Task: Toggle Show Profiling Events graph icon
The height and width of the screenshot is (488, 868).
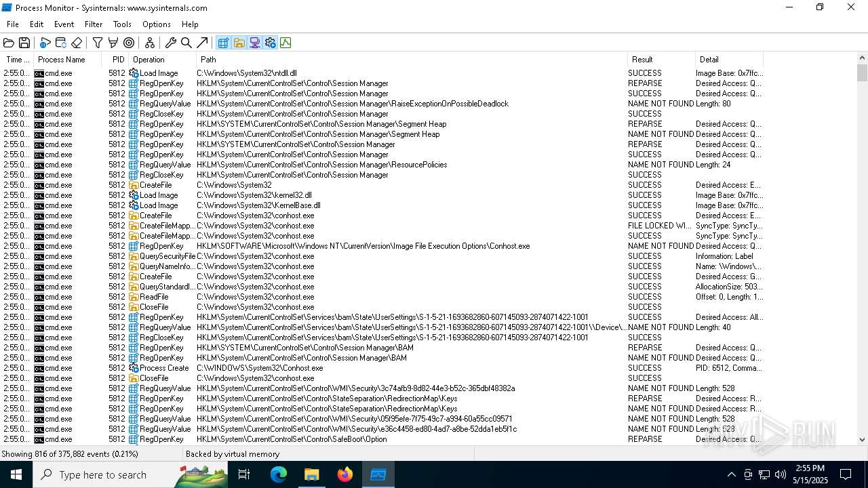Action: point(285,43)
